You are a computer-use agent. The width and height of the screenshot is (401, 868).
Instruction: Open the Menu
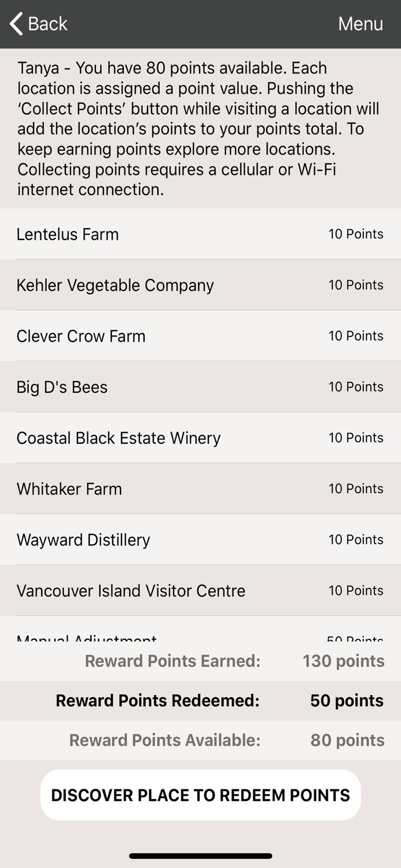[360, 24]
